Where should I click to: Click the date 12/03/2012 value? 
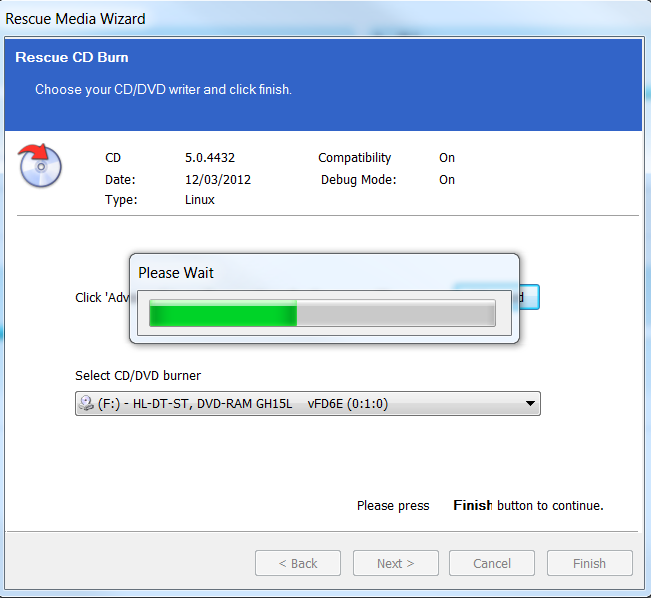pyautogui.click(x=218, y=180)
